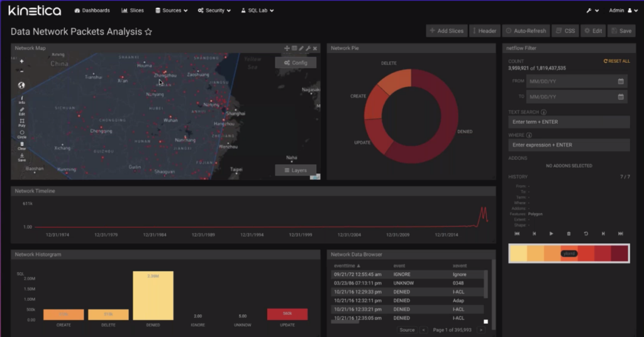Click the RESET ALL link
This screenshot has height=337, width=644.
coord(616,61)
